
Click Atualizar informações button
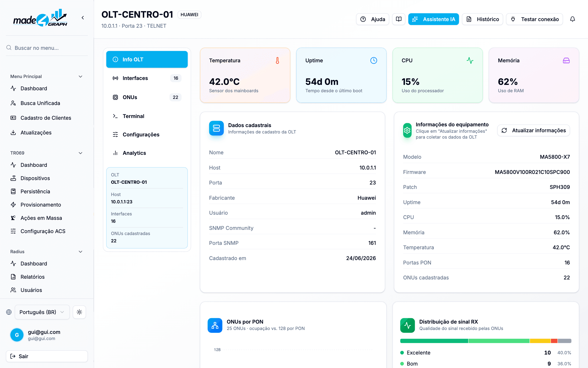coord(534,130)
